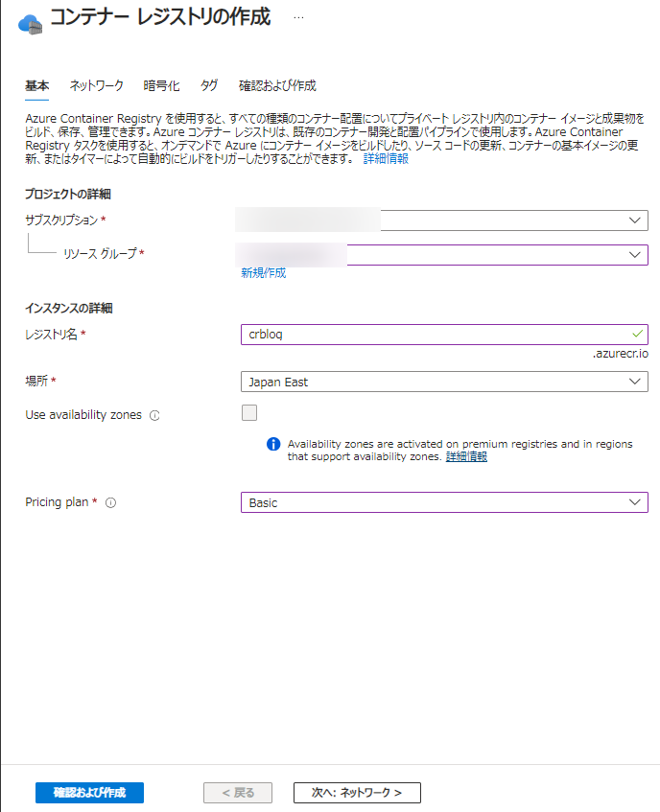Viewport: 660px width, 812px height.
Task: Enable Use availability zones checkbox
Action: tap(249, 413)
